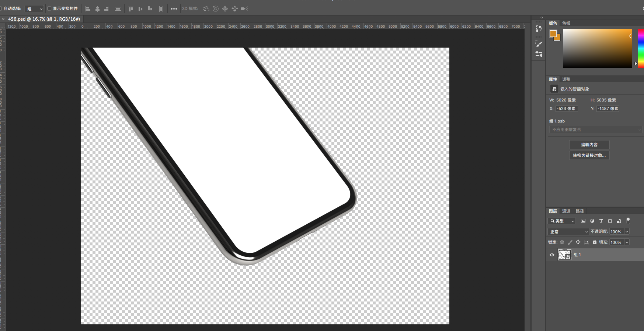Toggle lock transparent pixels

pos(562,242)
